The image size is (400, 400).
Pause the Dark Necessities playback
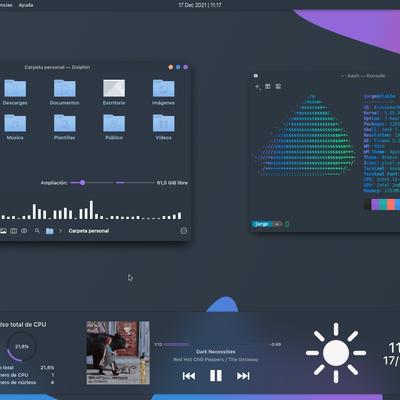(x=216, y=376)
